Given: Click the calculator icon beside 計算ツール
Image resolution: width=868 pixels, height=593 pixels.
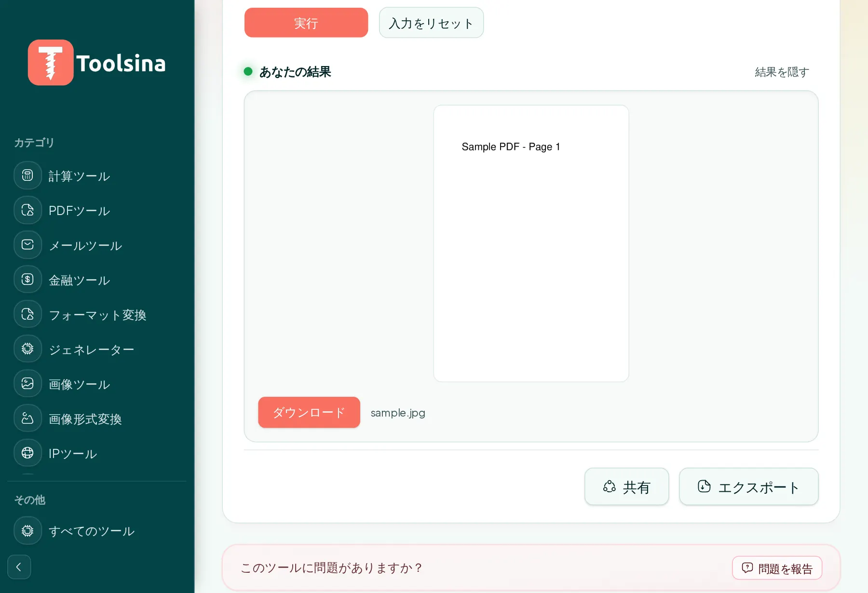Looking at the screenshot, I should tap(27, 175).
